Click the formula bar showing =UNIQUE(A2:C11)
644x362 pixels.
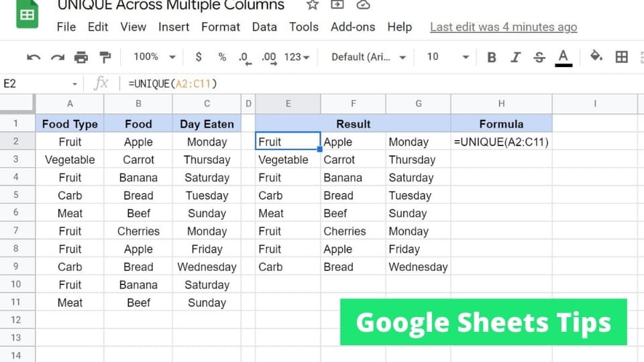click(x=382, y=84)
